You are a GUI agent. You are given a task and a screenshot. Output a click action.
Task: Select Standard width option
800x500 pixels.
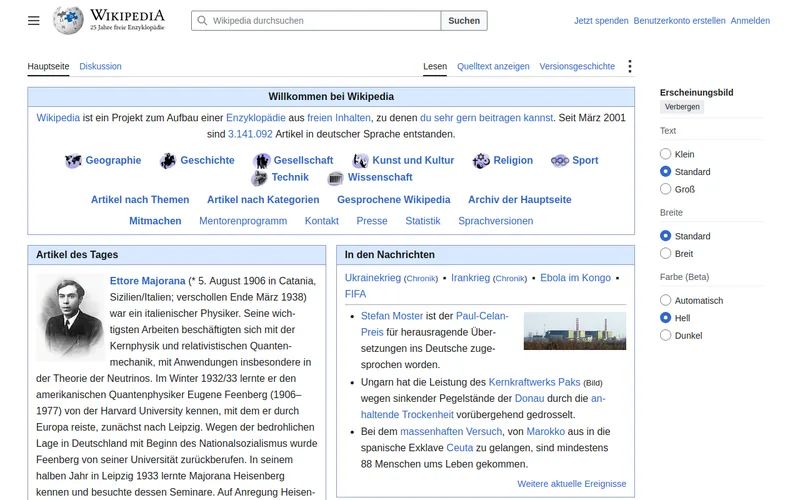coord(665,236)
